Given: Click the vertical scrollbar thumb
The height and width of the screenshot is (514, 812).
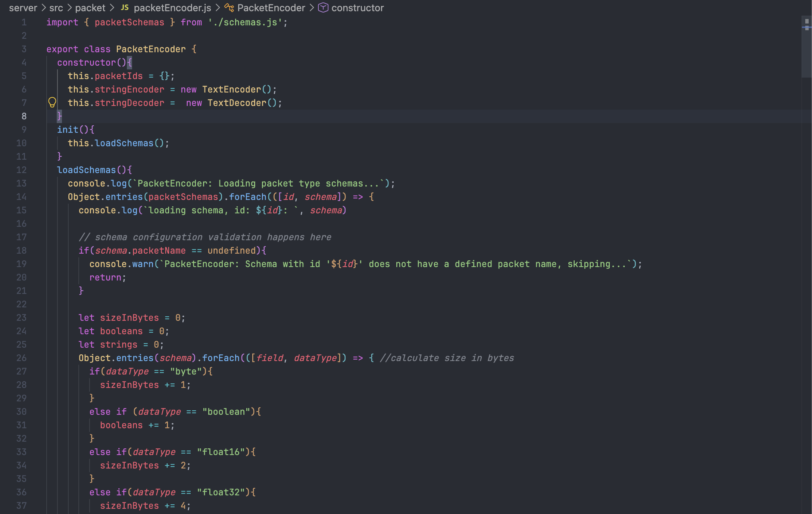Looking at the screenshot, I should pyautogui.click(x=806, y=47).
